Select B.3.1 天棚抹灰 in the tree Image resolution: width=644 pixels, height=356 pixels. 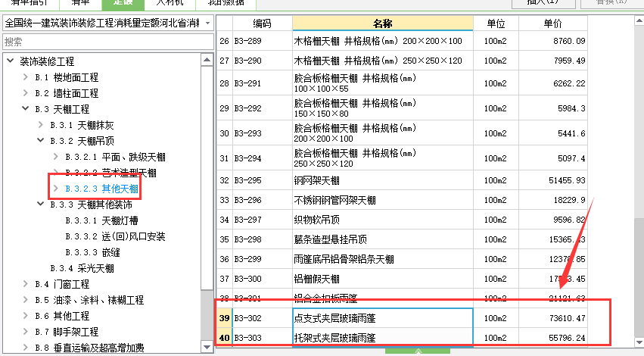[82, 125]
